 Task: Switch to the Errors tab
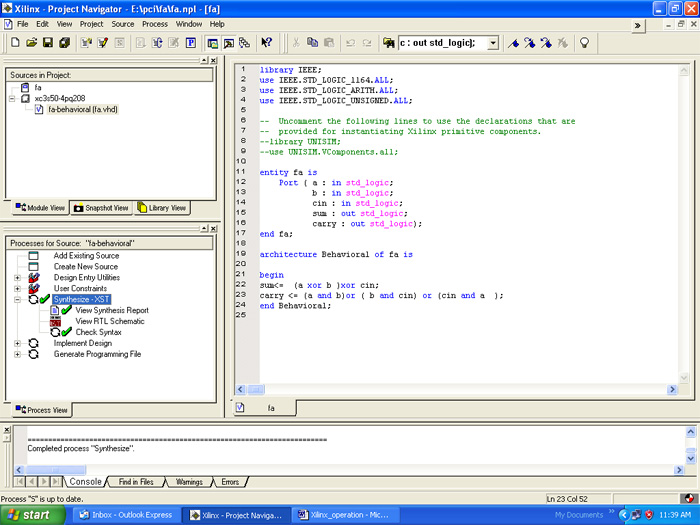230,482
